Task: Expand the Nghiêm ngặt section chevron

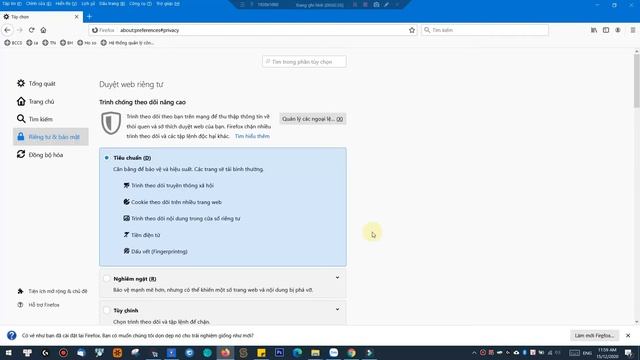Action: click(x=338, y=278)
